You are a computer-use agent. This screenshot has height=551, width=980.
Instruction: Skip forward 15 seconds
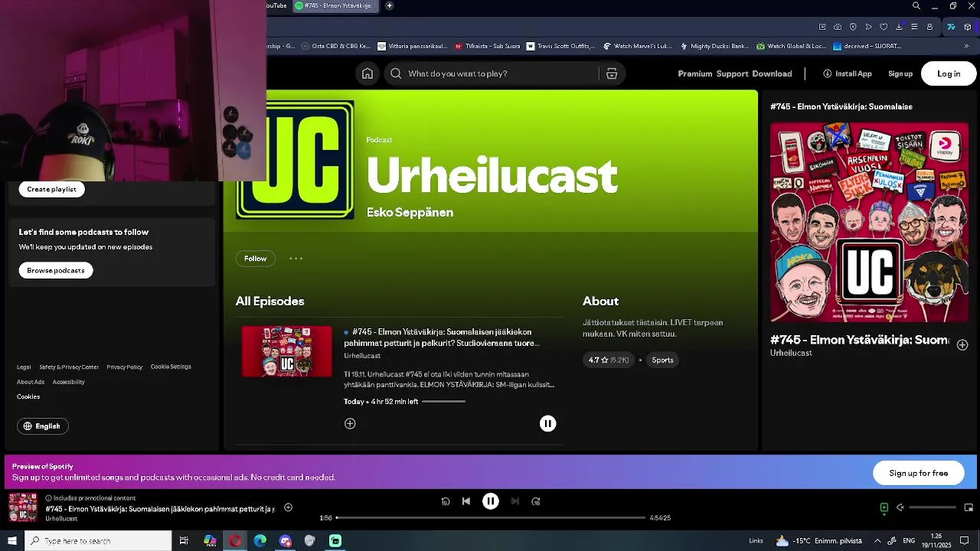536,501
